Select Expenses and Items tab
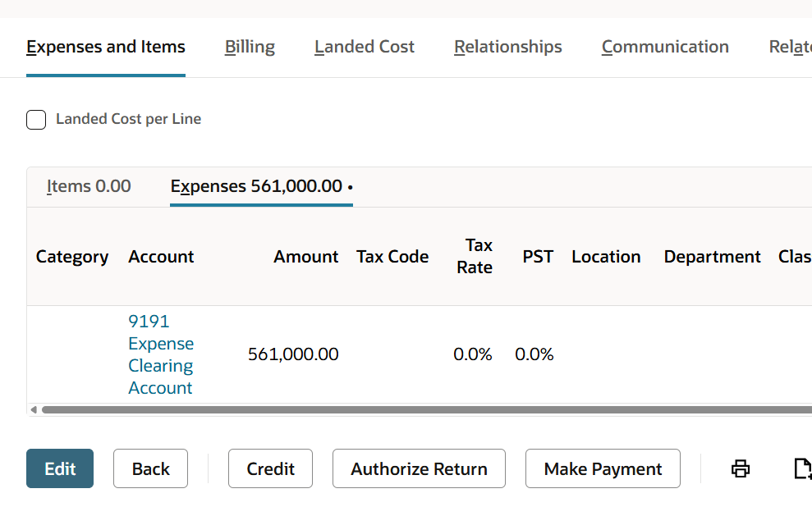This screenshot has height=507, width=812. click(106, 47)
